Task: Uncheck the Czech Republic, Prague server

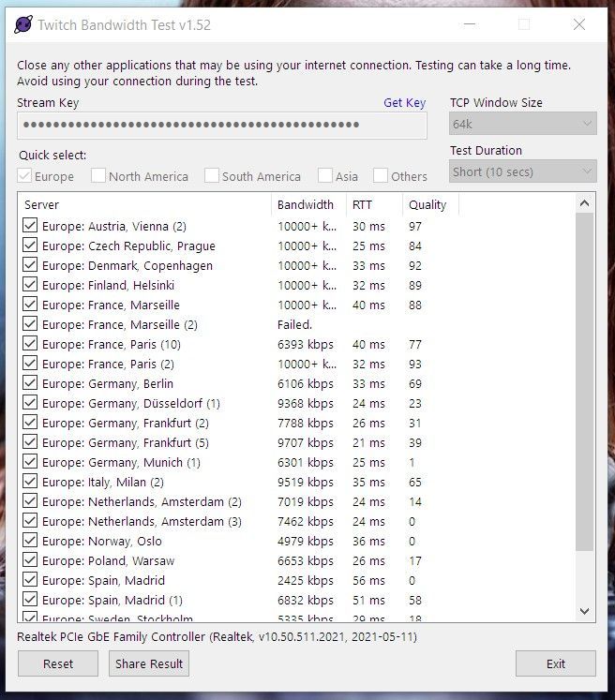Action: [x=30, y=246]
